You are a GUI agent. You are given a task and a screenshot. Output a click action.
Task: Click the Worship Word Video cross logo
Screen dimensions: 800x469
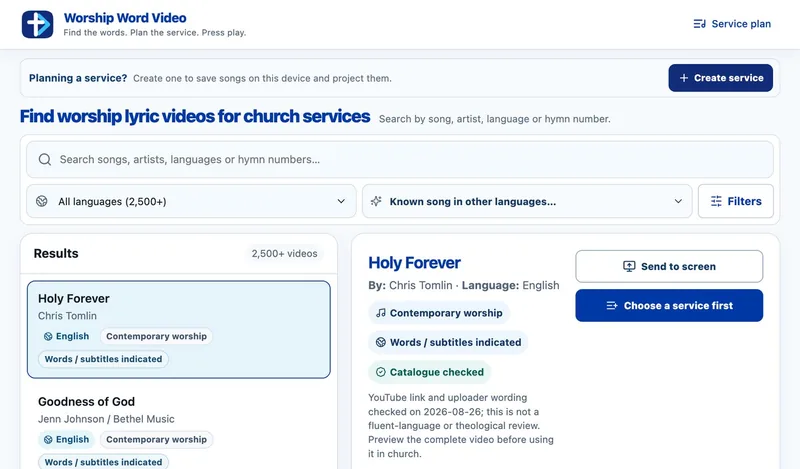(37, 24)
